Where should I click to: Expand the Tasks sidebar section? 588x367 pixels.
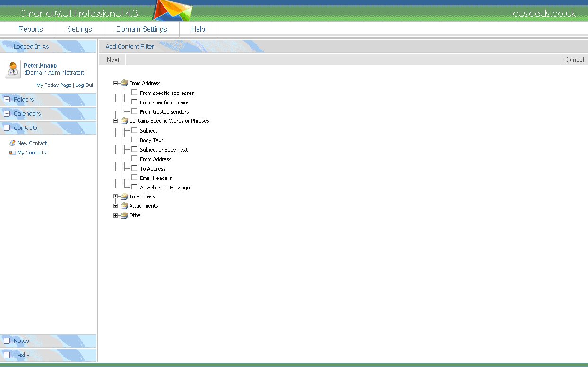point(7,355)
